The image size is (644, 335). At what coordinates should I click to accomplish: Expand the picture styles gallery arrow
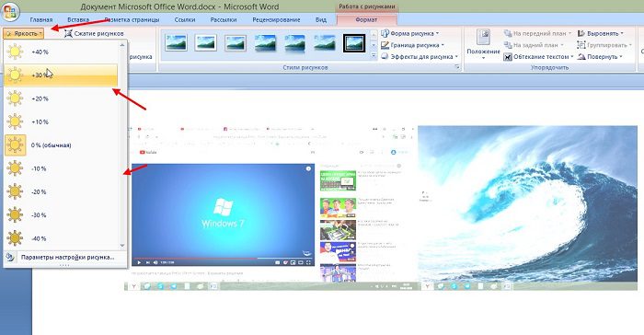(374, 55)
